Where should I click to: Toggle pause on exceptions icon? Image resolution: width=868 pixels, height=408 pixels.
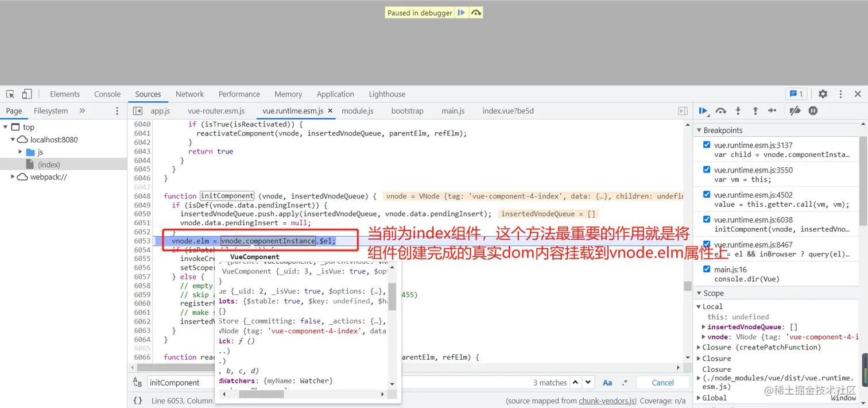click(813, 111)
